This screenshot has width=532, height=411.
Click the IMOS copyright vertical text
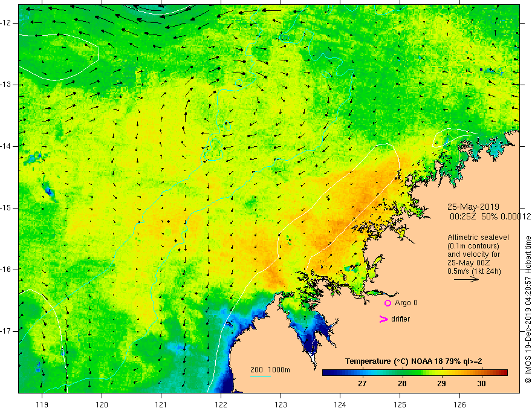tap(528, 309)
